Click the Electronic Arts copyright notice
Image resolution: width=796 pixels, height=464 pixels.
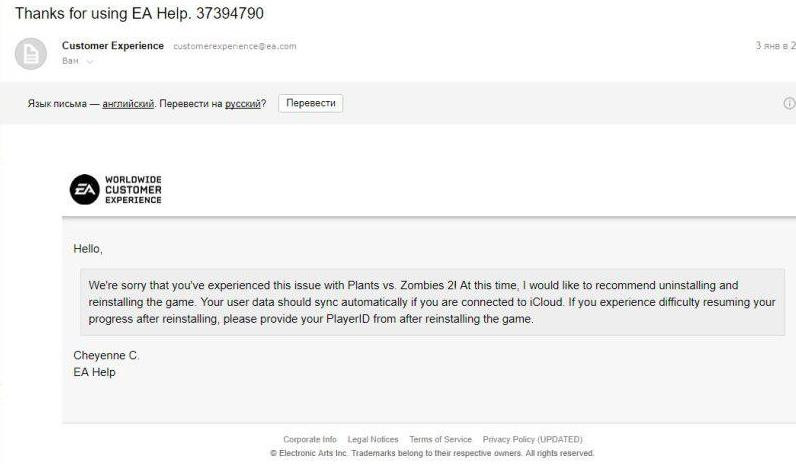[432, 453]
